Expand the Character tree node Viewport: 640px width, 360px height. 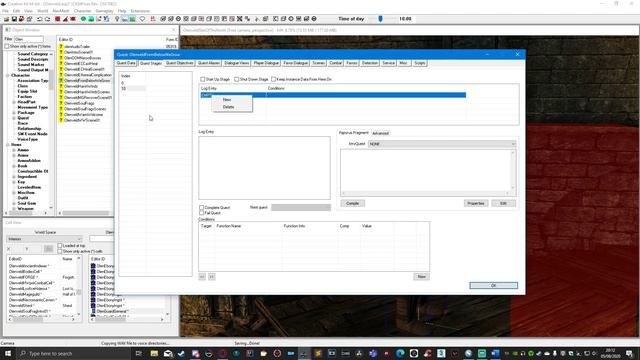8,76
